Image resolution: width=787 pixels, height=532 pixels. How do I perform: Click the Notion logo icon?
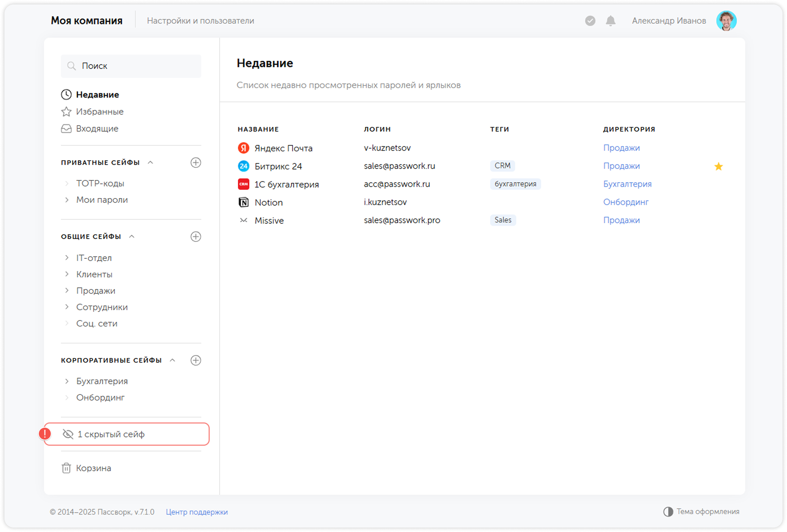243,202
